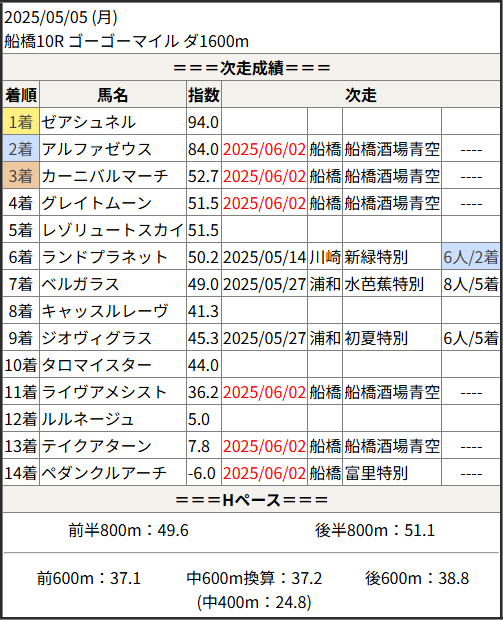Open 富里特別 race for ペダンクルアーチ
The width and height of the screenshot is (503, 620).
tap(376, 473)
